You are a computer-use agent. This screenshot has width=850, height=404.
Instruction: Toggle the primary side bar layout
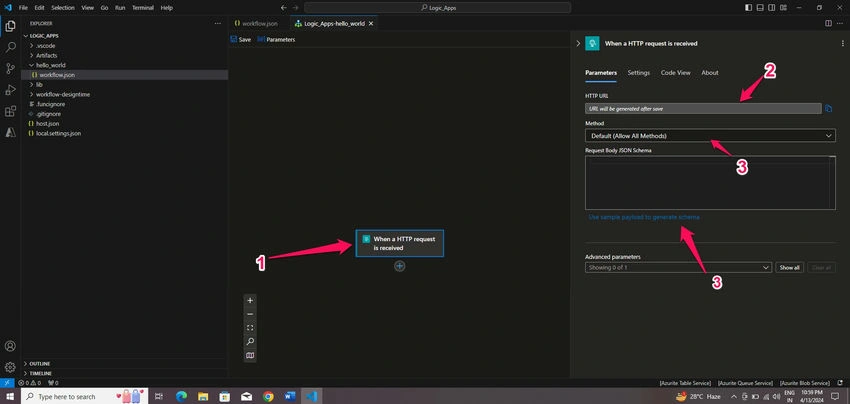pyautogui.click(x=749, y=8)
